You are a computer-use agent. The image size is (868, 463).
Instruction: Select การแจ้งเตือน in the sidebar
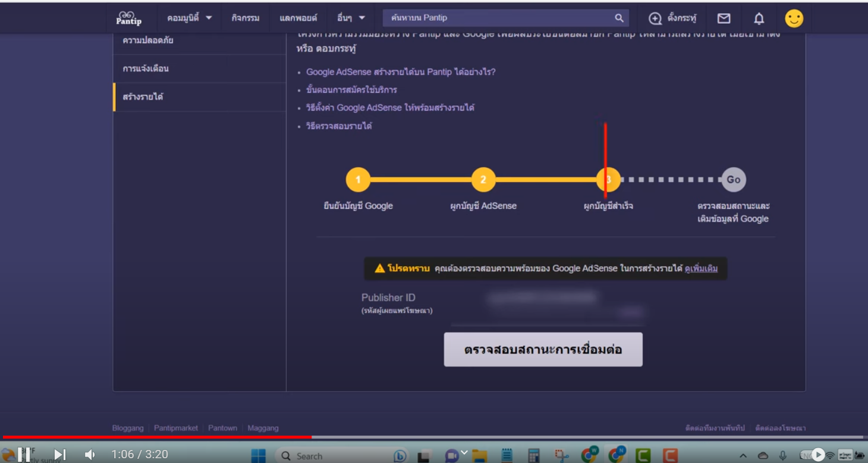point(199,68)
